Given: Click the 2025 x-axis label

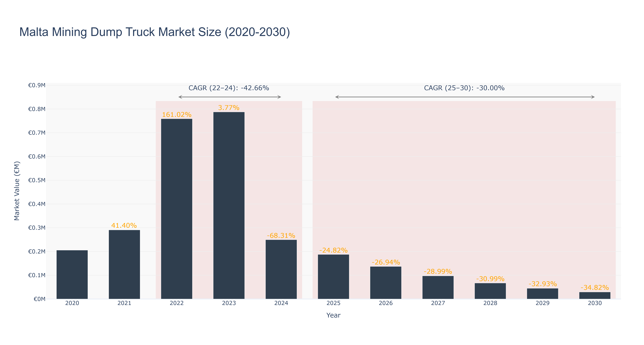Looking at the screenshot, I should 333,303.
